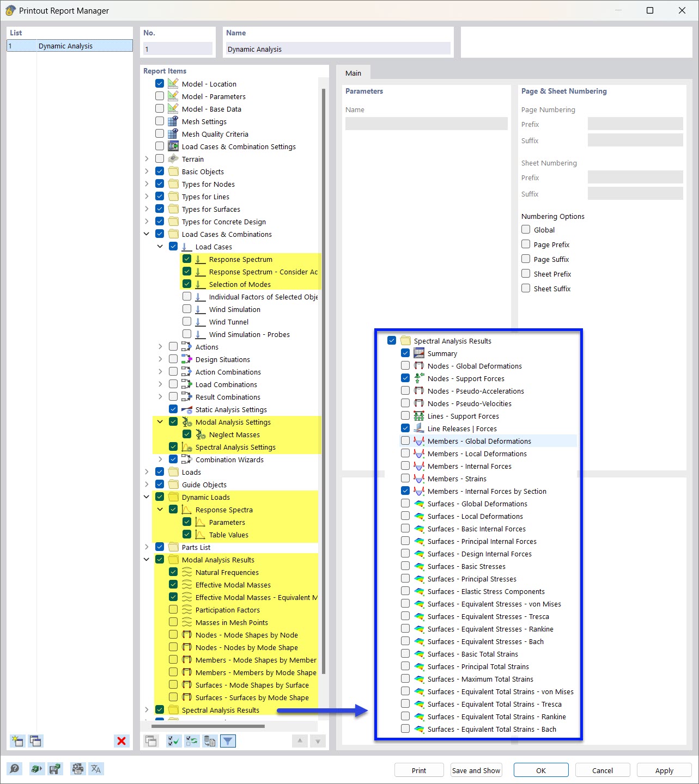The height and width of the screenshot is (784, 699).
Task: Select the filter icon below Report Items
Action: [x=228, y=741]
